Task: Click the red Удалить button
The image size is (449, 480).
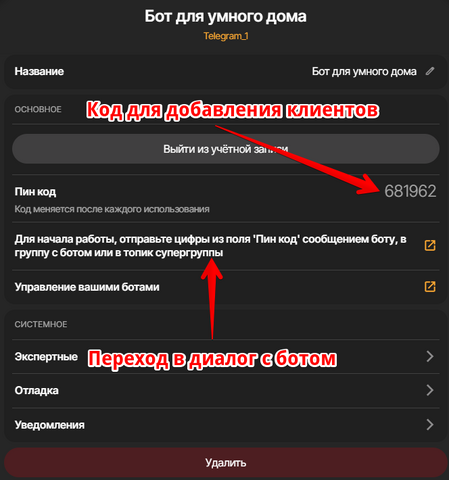Action: coord(226,463)
